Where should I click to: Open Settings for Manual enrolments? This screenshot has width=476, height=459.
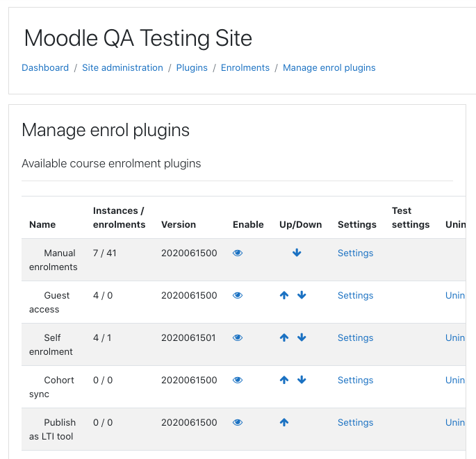pos(356,253)
